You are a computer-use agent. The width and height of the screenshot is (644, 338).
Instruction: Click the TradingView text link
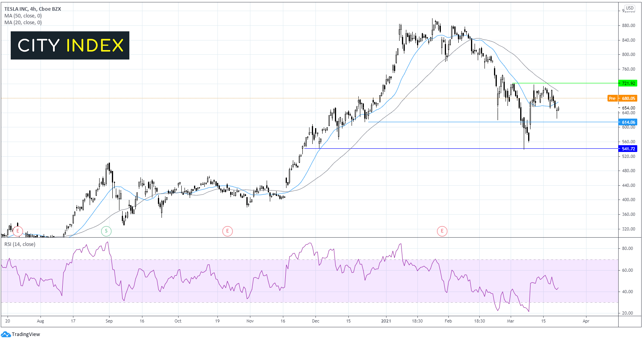26,334
